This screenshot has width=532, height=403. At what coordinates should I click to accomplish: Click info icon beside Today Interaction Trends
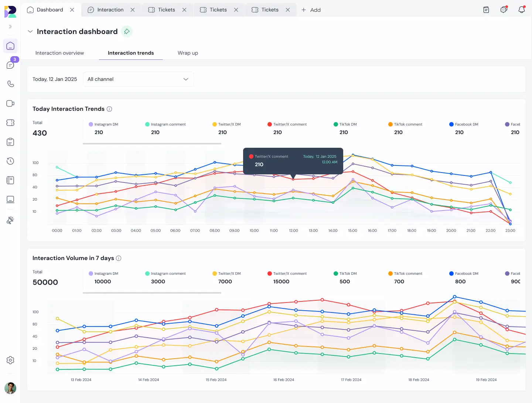coord(109,109)
